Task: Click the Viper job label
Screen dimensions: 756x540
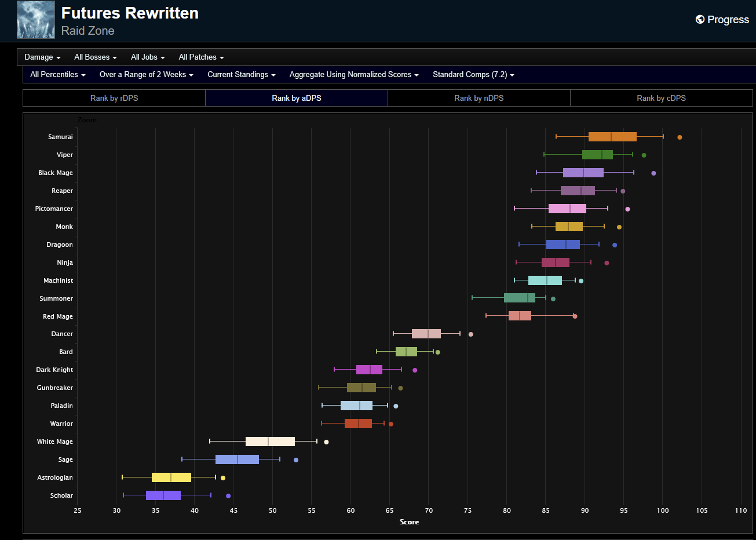Action: tap(65, 155)
